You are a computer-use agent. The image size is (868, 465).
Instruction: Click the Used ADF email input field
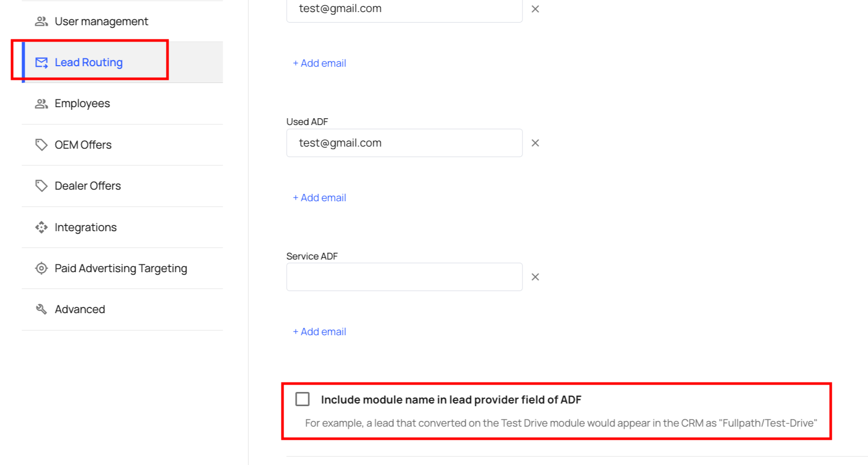[x=404, y=143]
